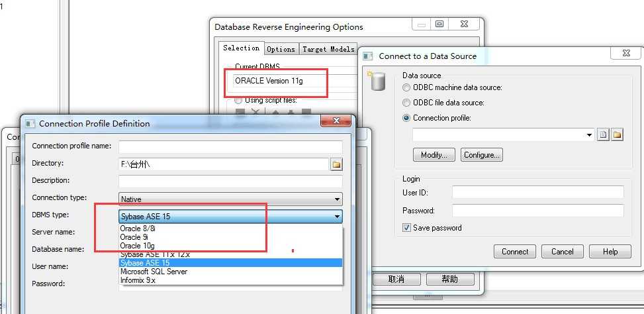Click the Database name label
644x314 pixels.
click(58, 250)
